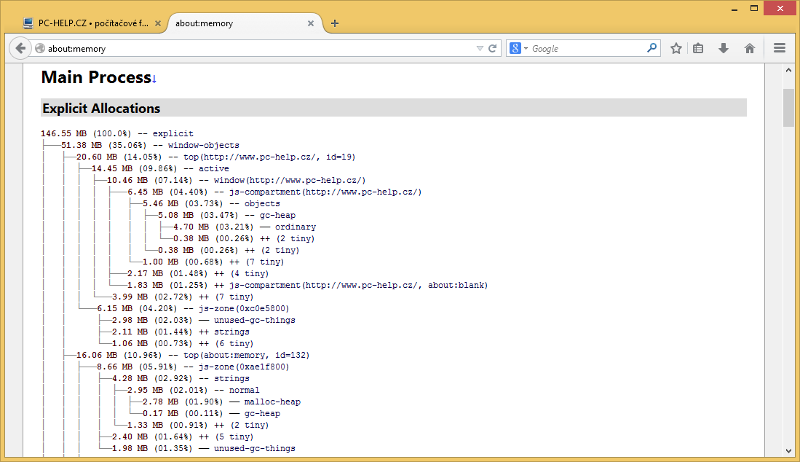Open the Downloads arrow icon
Viewport: 800px width, 462px height.
[723, 48]
